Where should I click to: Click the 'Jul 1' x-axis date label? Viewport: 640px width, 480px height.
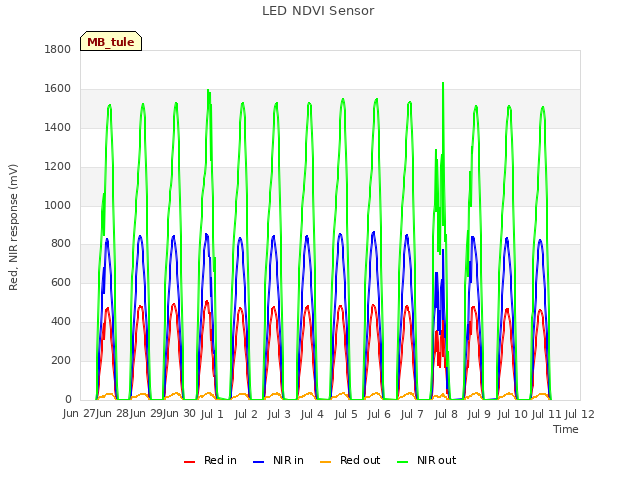212,414
